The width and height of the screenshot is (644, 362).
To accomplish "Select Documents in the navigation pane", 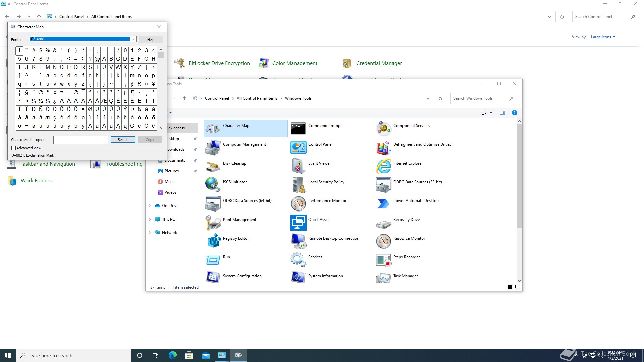I will [175, 160].
